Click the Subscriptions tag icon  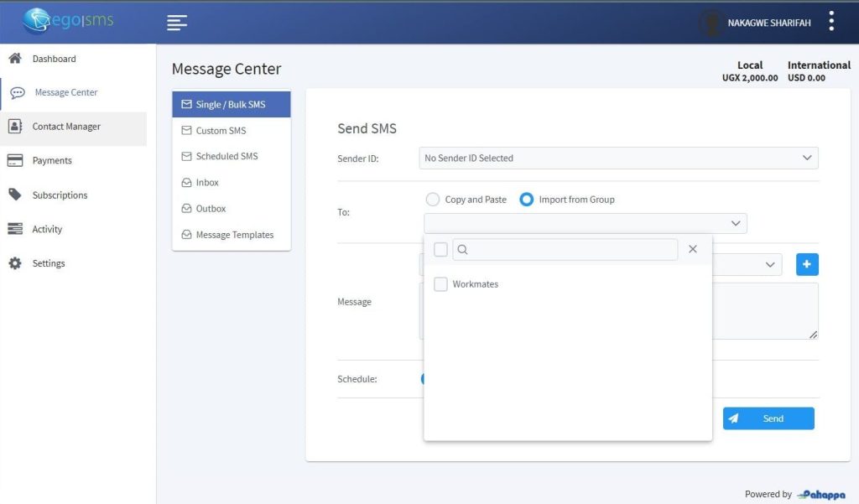pos(14,195)
